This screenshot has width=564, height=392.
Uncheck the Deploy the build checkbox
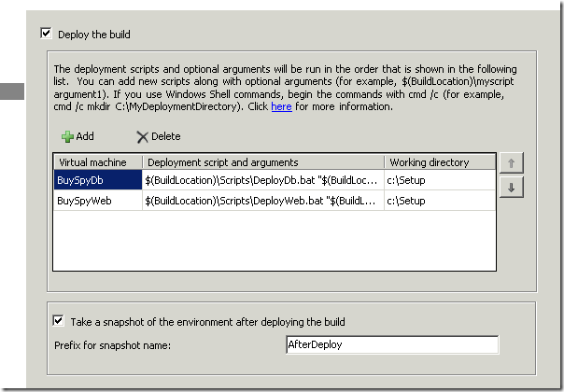tap(46, 34)
